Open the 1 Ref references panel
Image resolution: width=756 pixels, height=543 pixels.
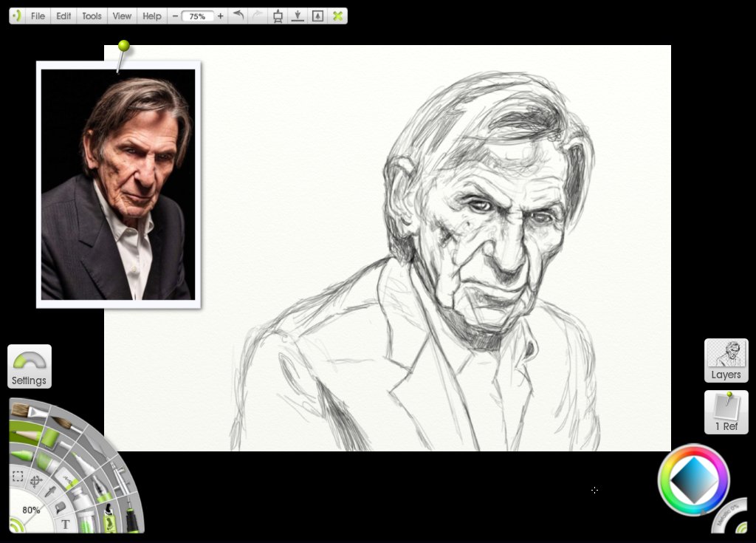click(x=726, y=412)
